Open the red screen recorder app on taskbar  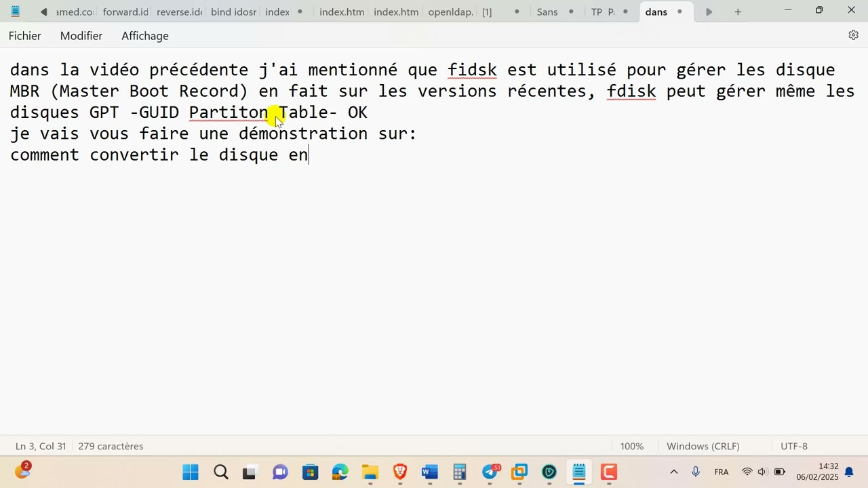click(x=609, y=472)
